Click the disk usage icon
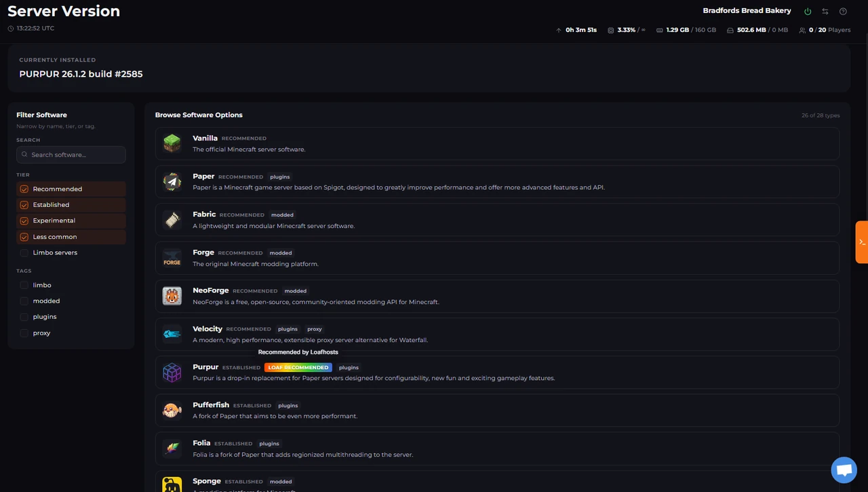The width and height of the screenshot is (868, 492). coord(730,30)
